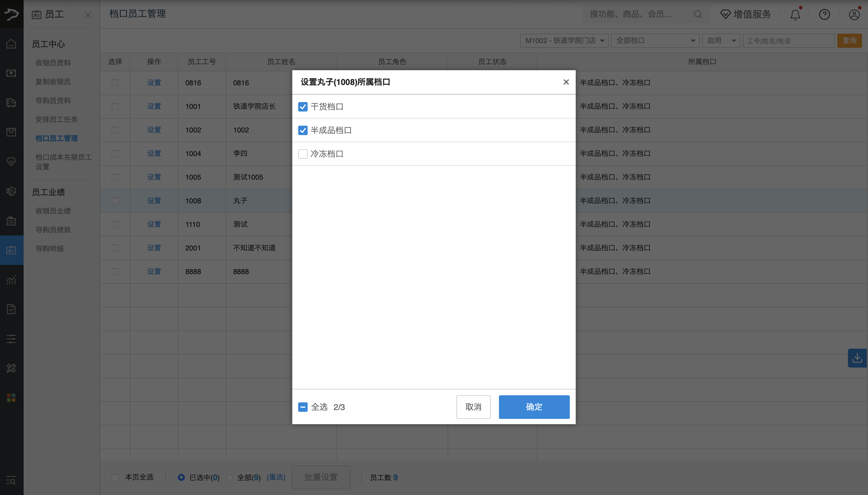Click the search icon at sidebar bottom
The width and height of the screenshot is (868, 495).
[x=11, y=481]
